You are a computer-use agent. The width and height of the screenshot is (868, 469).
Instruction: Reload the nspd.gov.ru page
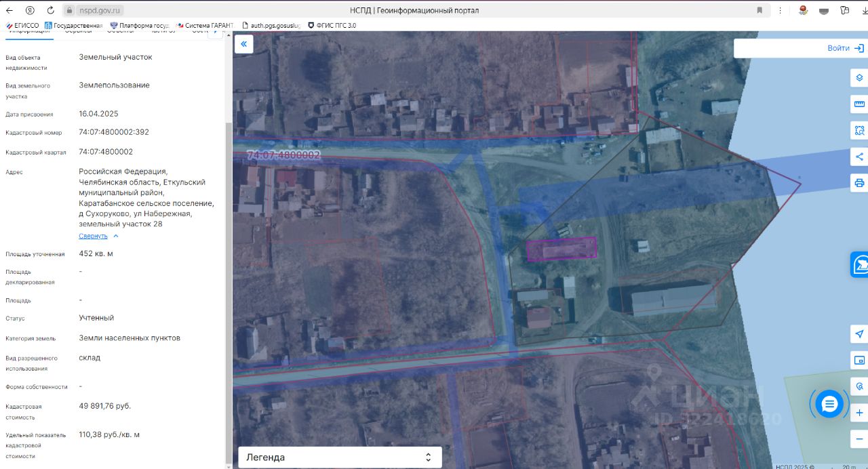click(x=50, y=10)
